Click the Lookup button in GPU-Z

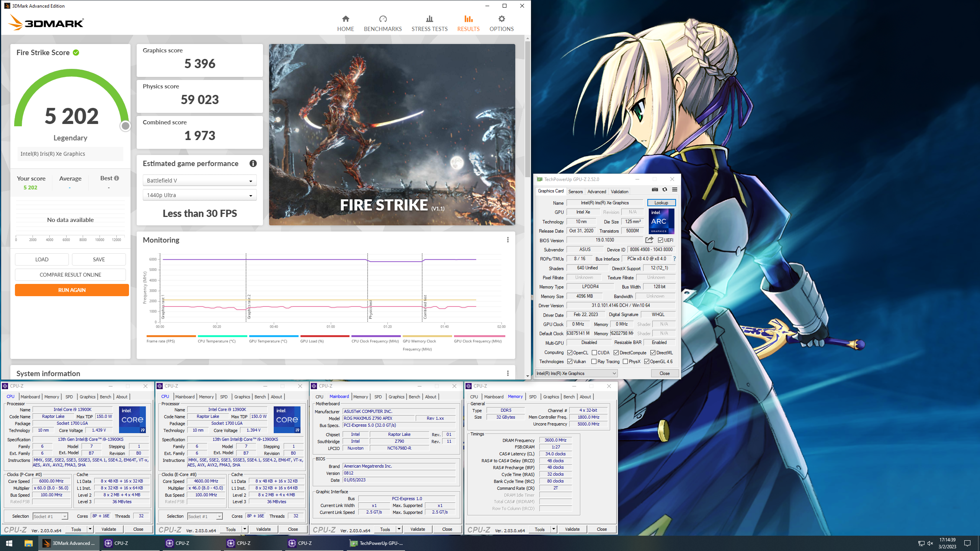tap(661, 203)
